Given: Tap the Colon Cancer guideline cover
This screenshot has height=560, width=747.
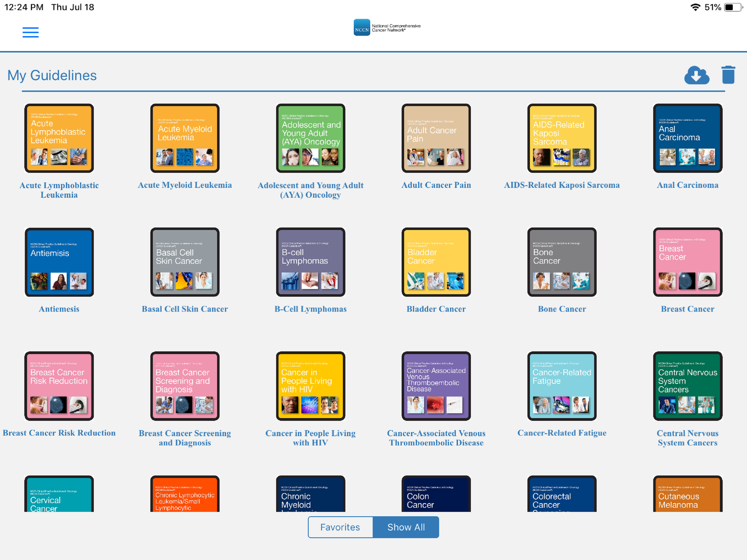Looking at the screenshot, I should click(436, 494).
